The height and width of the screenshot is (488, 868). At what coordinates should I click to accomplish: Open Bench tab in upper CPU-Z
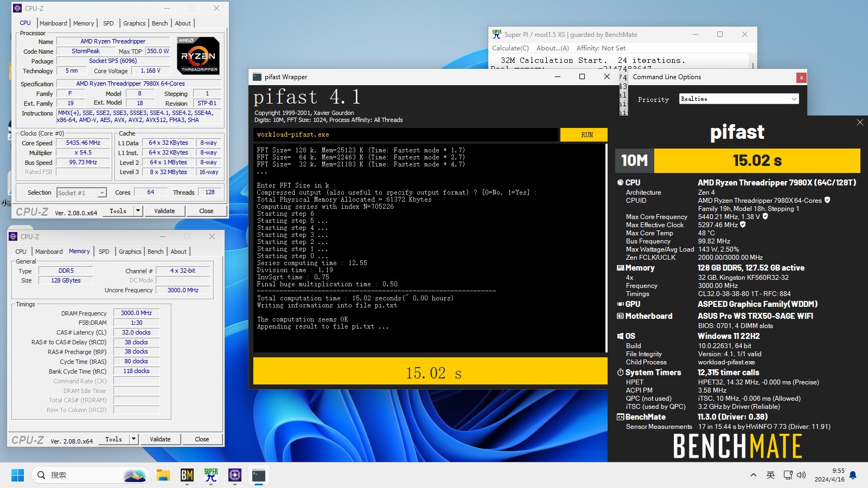pos(159,23)
